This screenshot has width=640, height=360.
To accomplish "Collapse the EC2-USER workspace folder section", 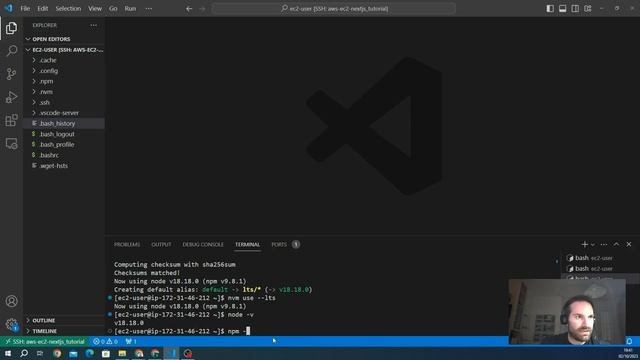I will click(64, 50).
